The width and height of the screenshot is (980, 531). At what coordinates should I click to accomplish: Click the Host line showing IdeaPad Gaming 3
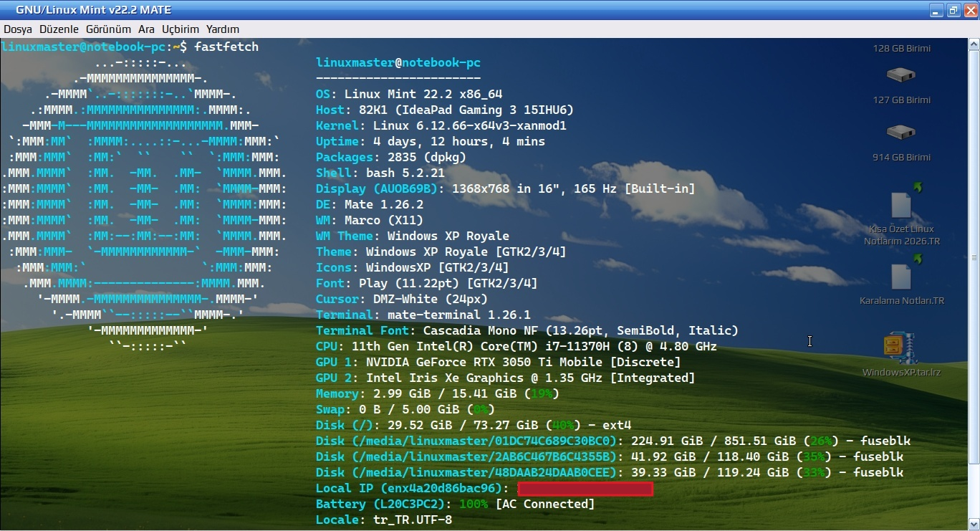445,110
